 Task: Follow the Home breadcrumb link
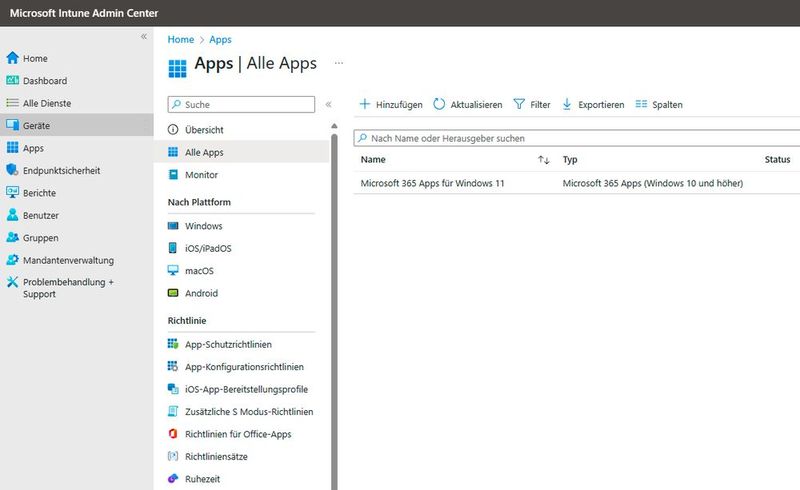181,39
